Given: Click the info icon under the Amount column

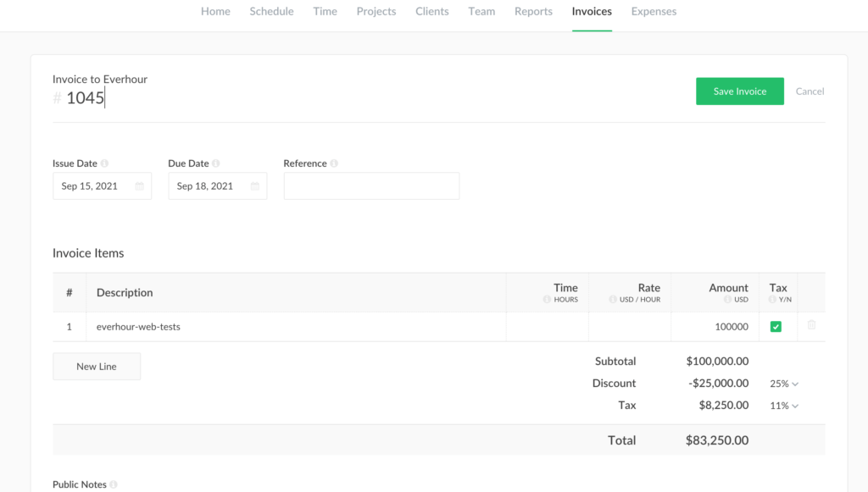Looking at the screenshot, I should [x=727, y=300].
